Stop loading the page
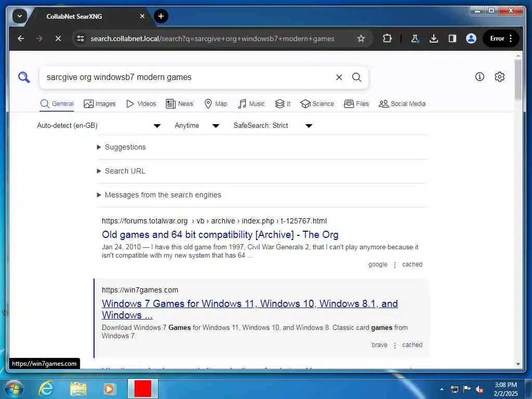 point(58,38)
